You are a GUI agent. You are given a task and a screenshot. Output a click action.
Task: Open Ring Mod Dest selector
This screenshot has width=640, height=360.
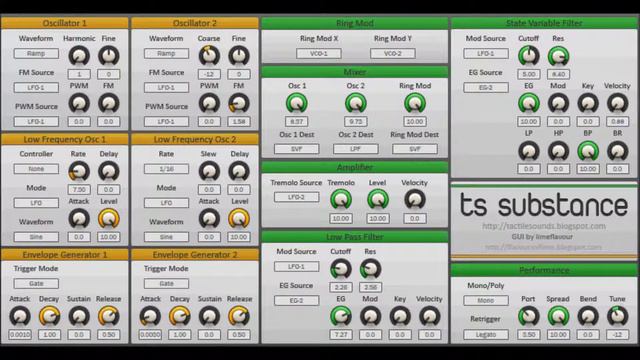415,149
